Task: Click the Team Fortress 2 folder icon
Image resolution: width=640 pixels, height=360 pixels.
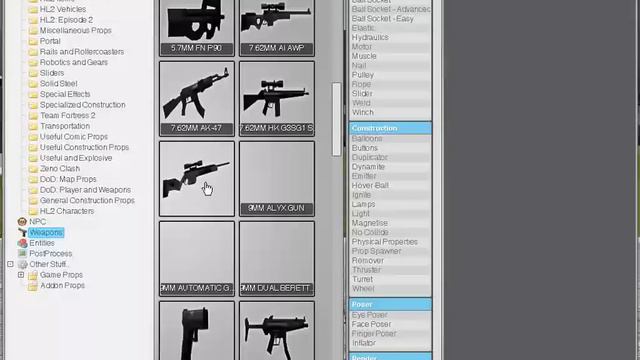Action: pyautogui.click(x=33, y=116)
